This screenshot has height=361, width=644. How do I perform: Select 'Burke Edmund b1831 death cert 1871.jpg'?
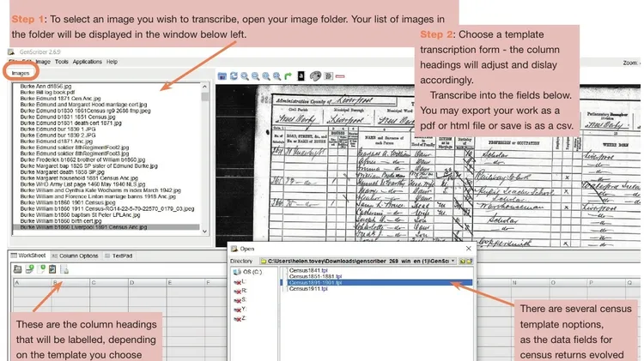point(70,123)
